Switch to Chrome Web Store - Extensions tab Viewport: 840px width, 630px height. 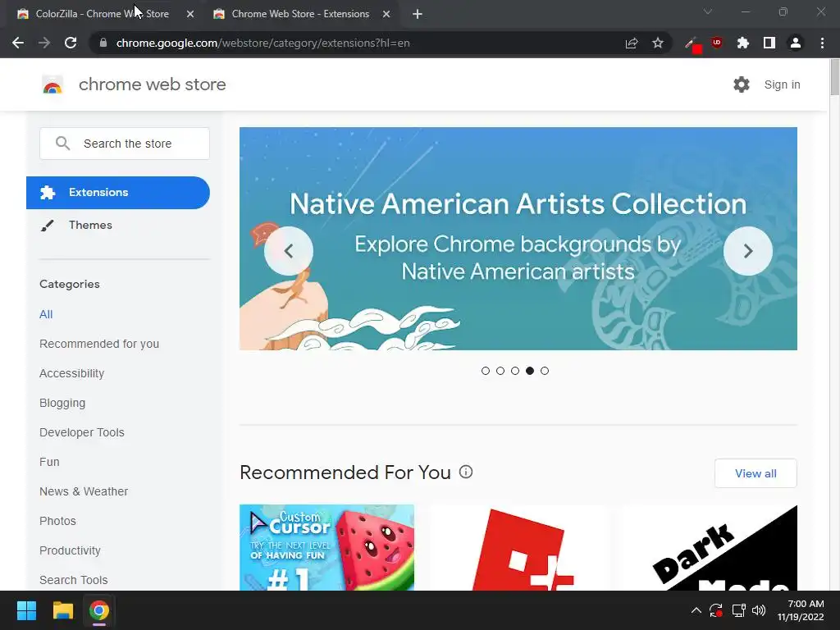tap(300, 14)
